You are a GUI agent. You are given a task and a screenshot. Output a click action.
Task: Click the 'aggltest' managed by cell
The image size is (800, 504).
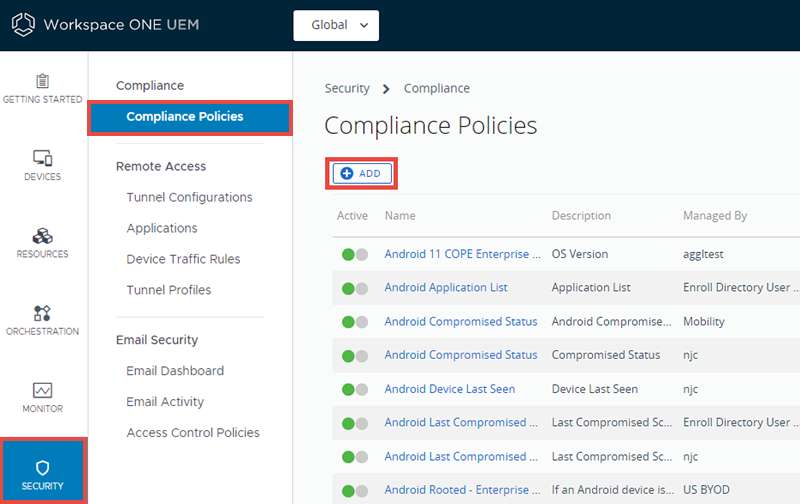(703, 254)
